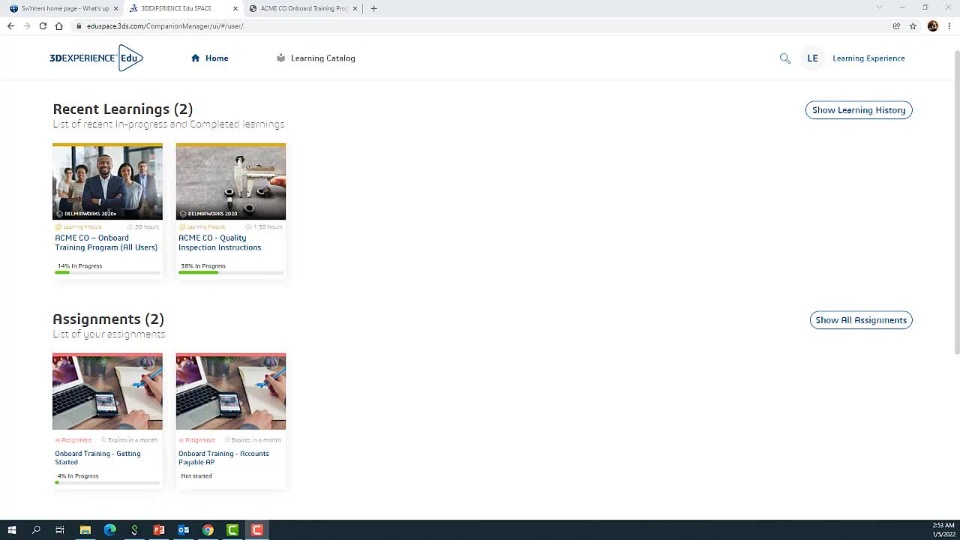Bookmark this page with the star icon

[913, 26]
